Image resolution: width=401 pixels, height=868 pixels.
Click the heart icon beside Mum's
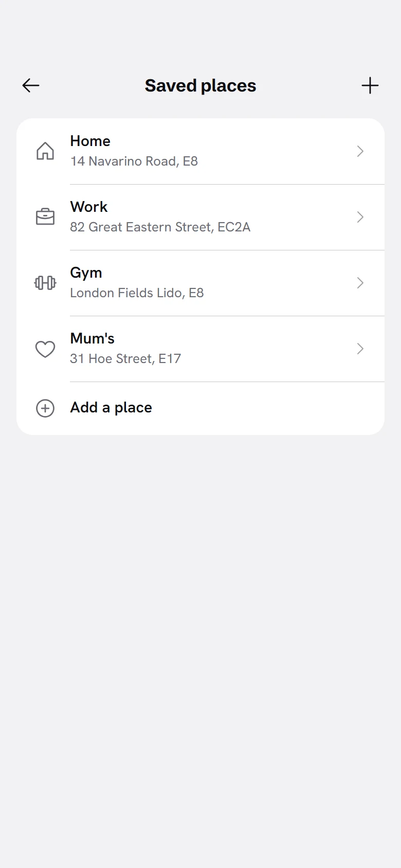pyautogui.click(x=45, y=349)
